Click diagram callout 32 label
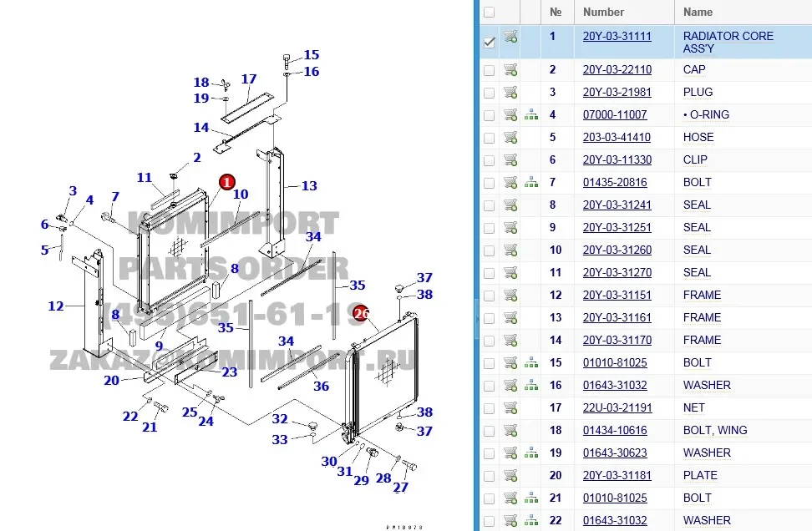This screenshot has height=531, width=812. [280, 418]
